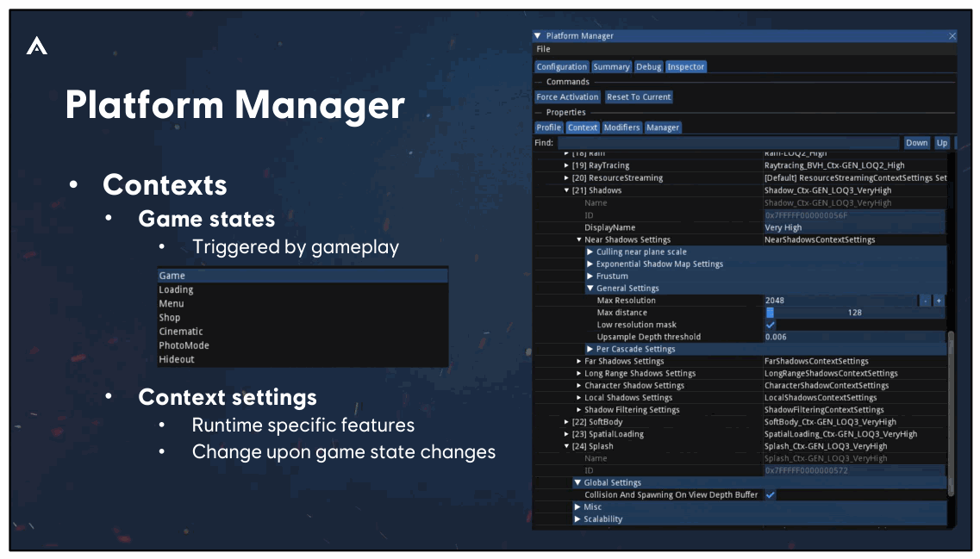Click the Reset To Current button
Screen dimensions: 980x559
coord(639,96)
